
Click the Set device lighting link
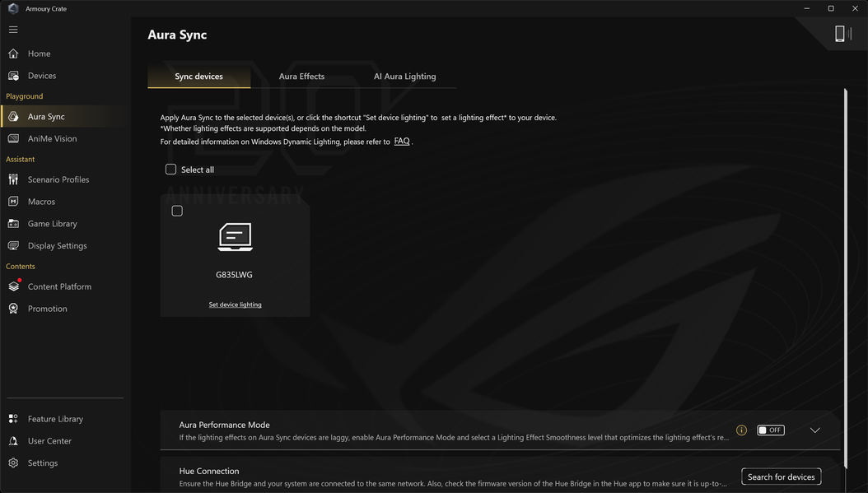(x=236, y=305)
